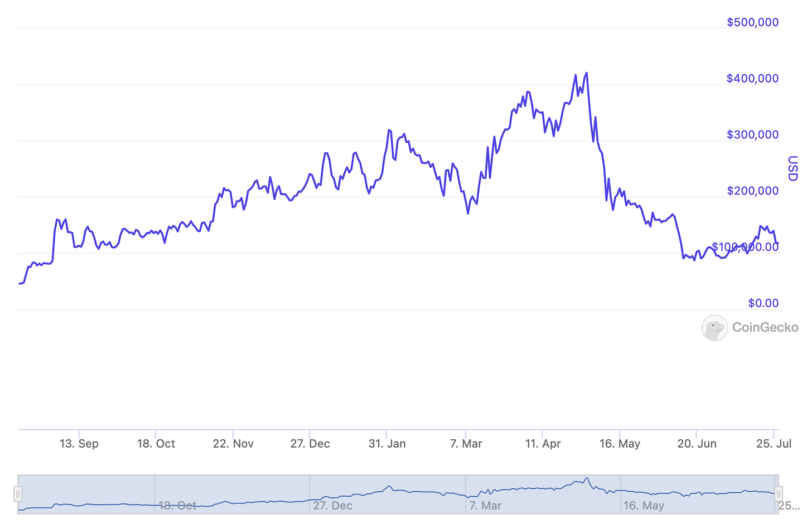The height and width of the screenshot is (524, 812).
Task: Click the $0.00 y-axis label
Action: (763, 303)
